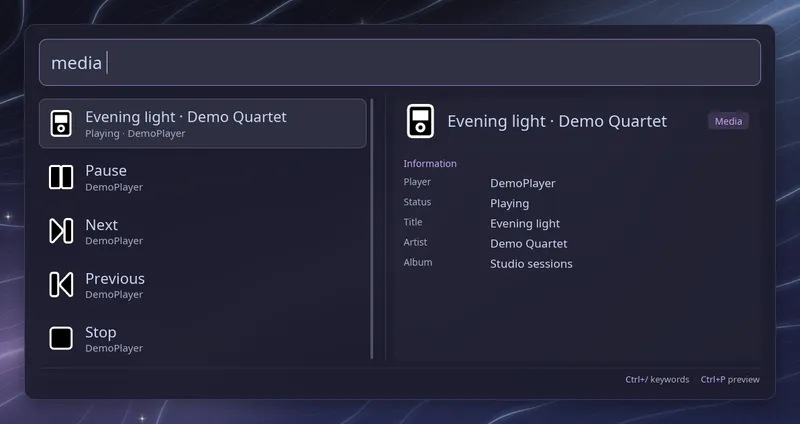The width and height of the screenshot is (800, 424).
Task: Click the large media player icon in preview pane
Action: click(420, 121)
